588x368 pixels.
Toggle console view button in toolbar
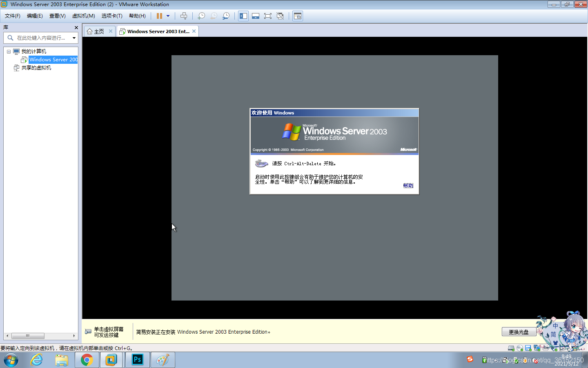[298, 16]
